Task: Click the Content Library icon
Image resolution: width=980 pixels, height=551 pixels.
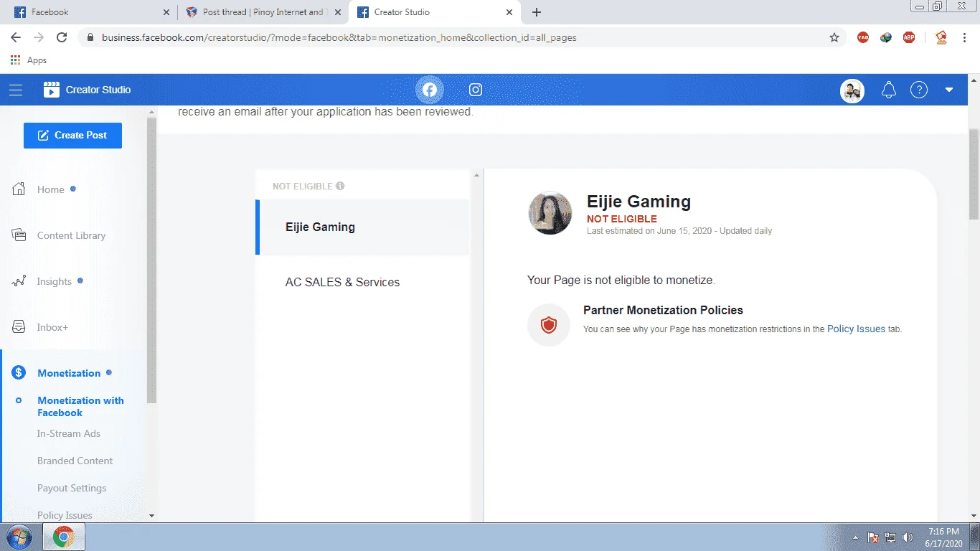Action: (19, 235)
